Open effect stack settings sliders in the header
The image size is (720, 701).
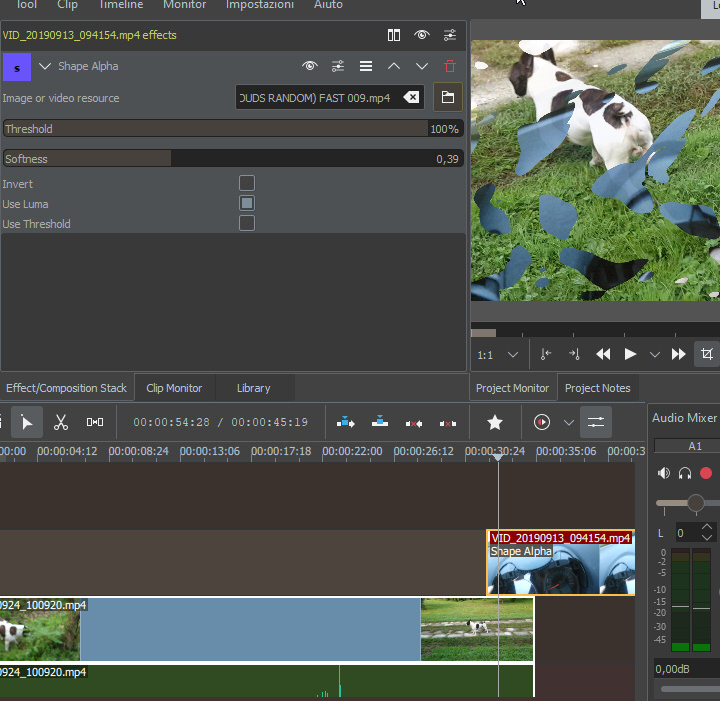pos(450,35)
